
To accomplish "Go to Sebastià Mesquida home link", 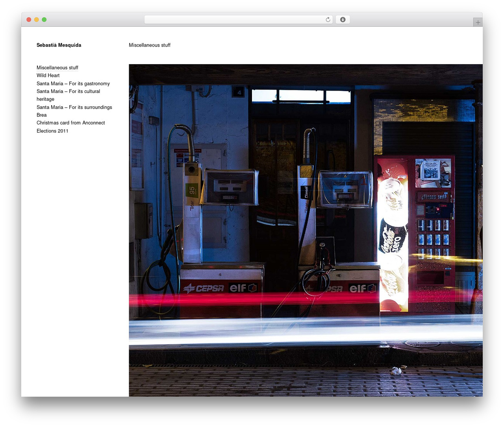I will (59, 45).
